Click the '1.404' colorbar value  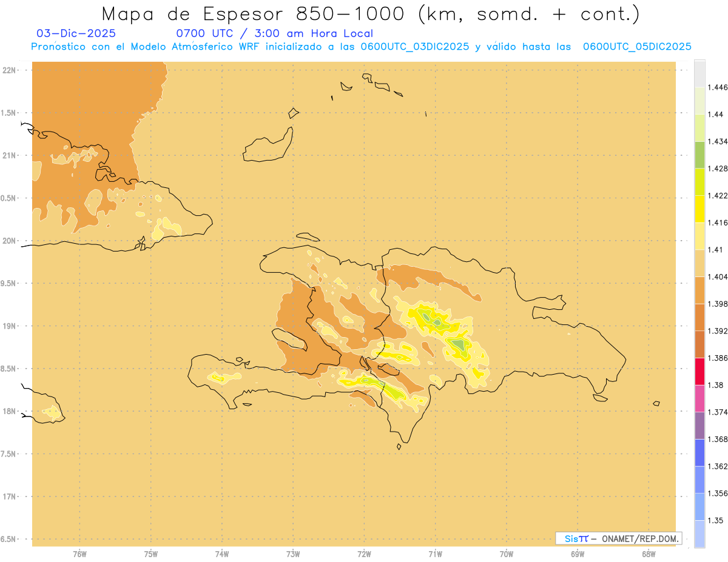tap(718, 276)
